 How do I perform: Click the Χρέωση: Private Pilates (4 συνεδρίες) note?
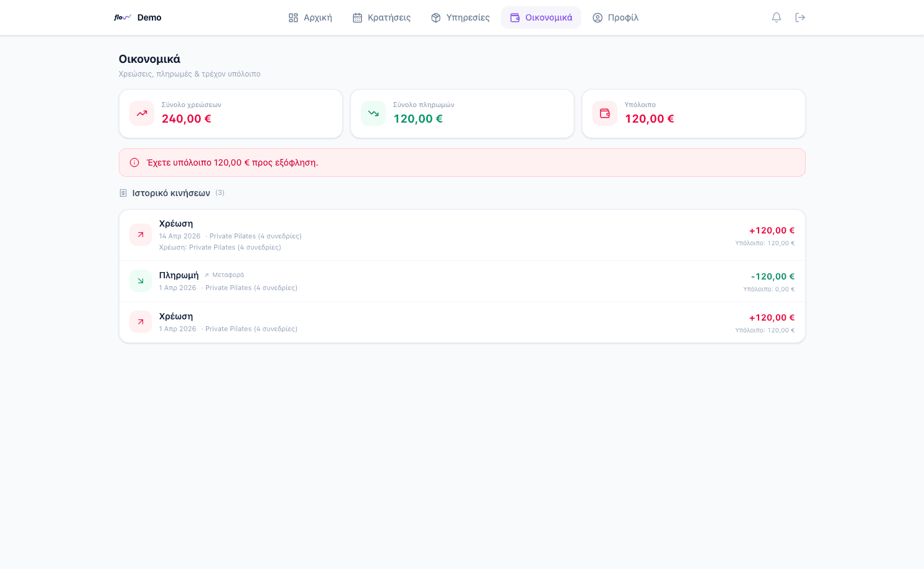(x=220, y=248)
